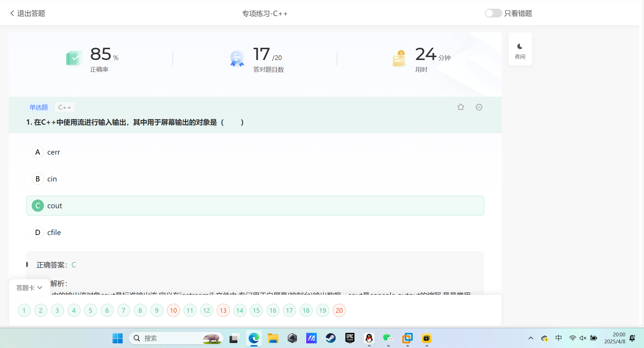Open Microsoft Edge in taskbar

(x=254, y=338)
